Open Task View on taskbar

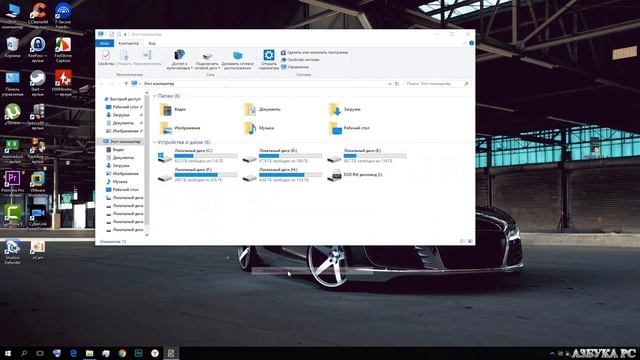(x=40, y=353)
